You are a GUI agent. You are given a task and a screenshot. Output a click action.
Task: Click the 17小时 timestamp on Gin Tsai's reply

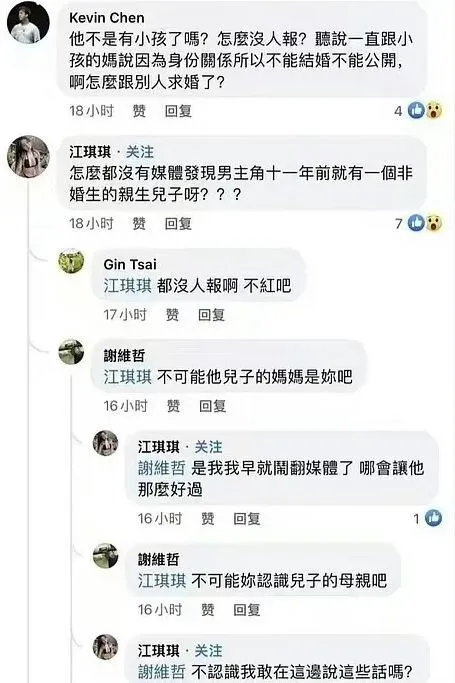point(125,314)
